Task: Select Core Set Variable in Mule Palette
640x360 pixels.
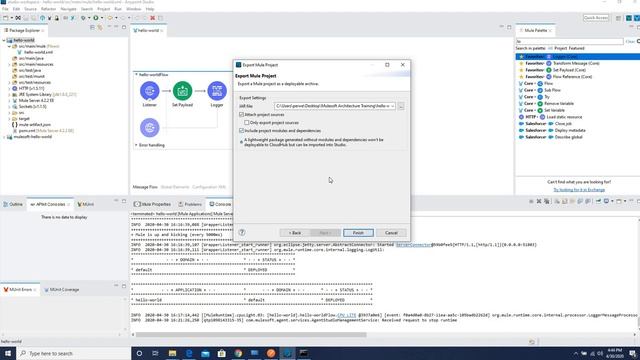Action: tap(554, 110)
